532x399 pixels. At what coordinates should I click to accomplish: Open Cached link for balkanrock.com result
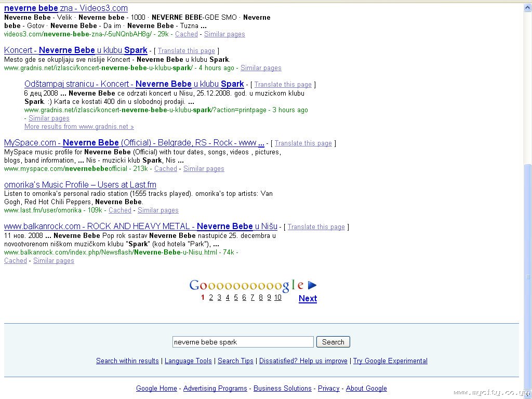coord(15,261)
